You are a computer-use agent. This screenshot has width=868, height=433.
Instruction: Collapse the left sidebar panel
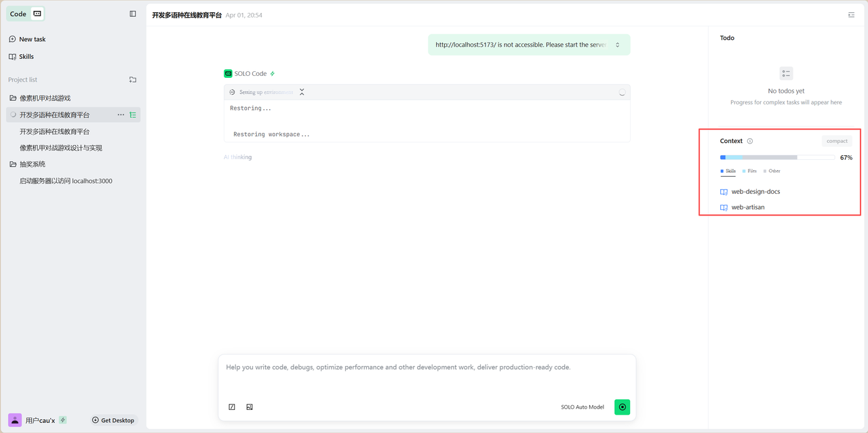click(x=133, y=14)
